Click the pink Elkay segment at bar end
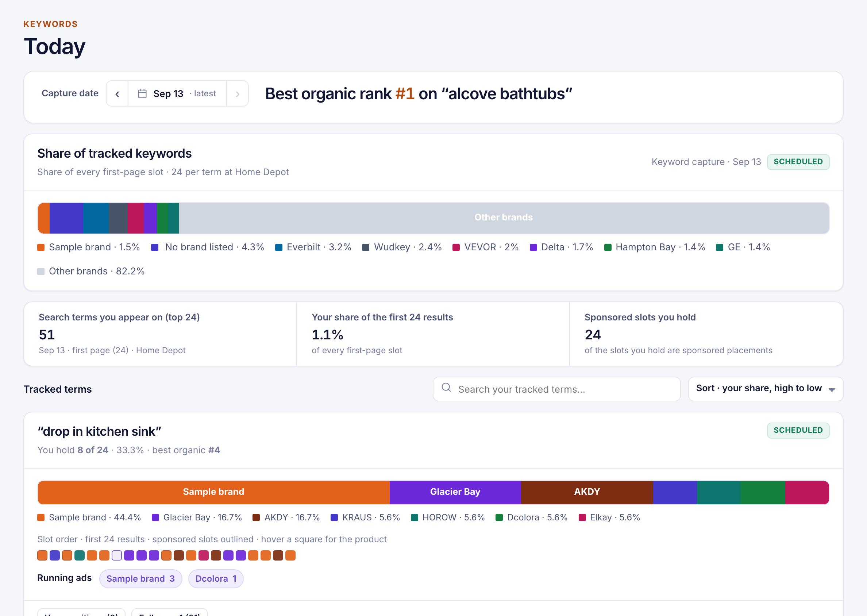Screen dimensions: 867x616 tap(807, 492)
